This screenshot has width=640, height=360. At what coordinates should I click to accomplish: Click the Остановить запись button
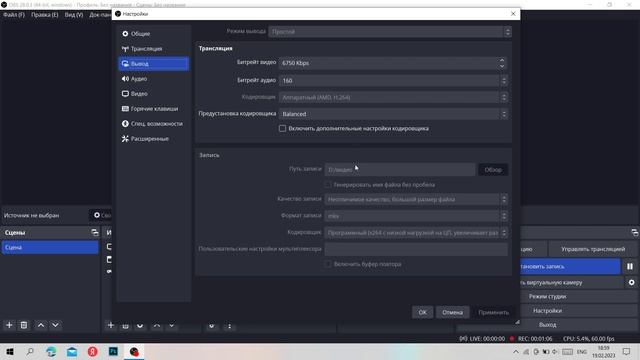pyautogui.click(x=570, y=266)
